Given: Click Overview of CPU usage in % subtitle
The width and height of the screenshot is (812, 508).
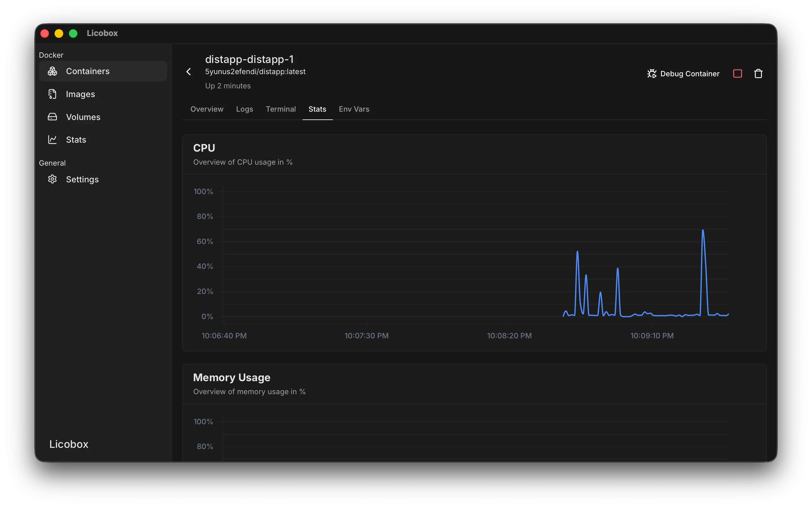Looking at the screenshot, I should (x=243, y=162).
